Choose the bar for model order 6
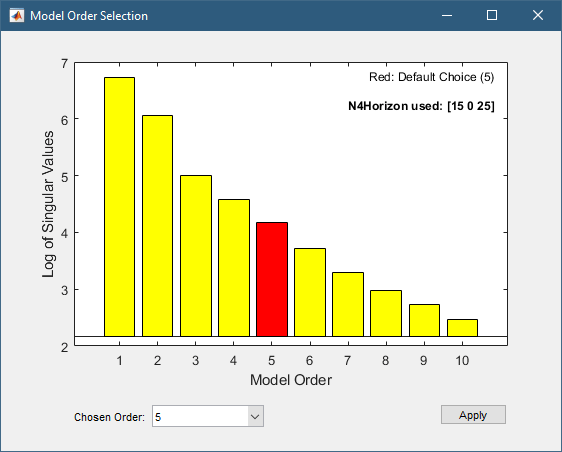Viewport: 562px width, 452px height. coord(310,292)
